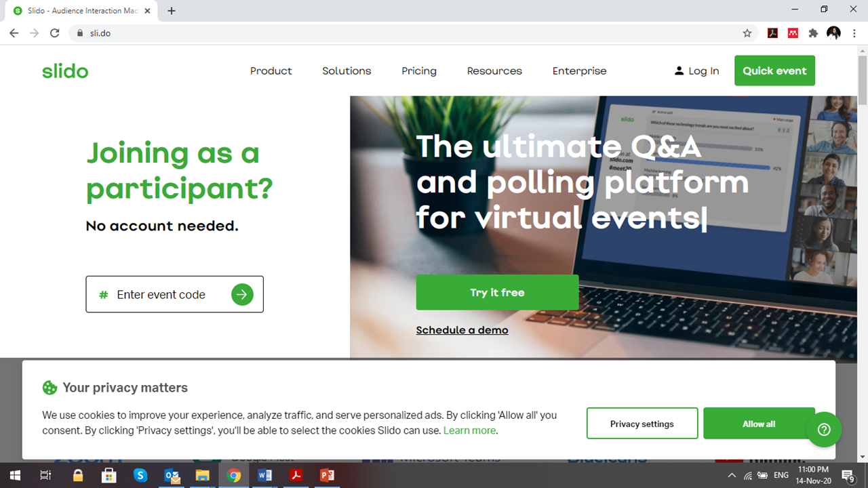
Task: Open the Resources menu
Action: [x=494, y=70]
